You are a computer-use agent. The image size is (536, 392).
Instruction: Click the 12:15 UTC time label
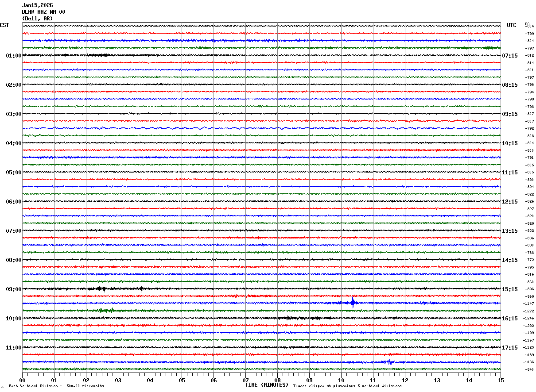click(510, 202)
